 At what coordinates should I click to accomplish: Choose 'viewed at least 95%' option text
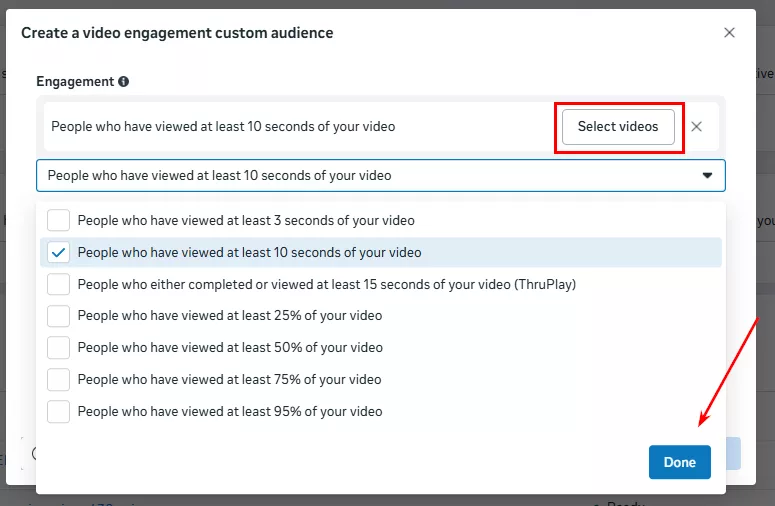point(230,411)
